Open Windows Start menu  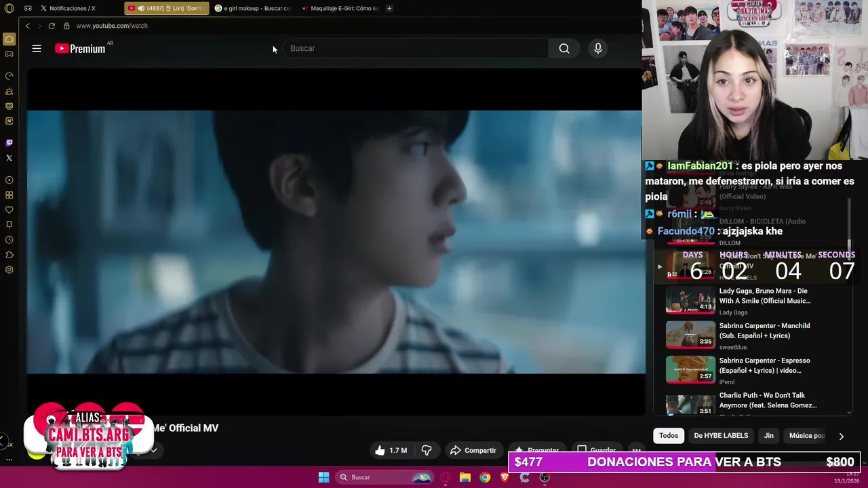click(x=324, y=477)
